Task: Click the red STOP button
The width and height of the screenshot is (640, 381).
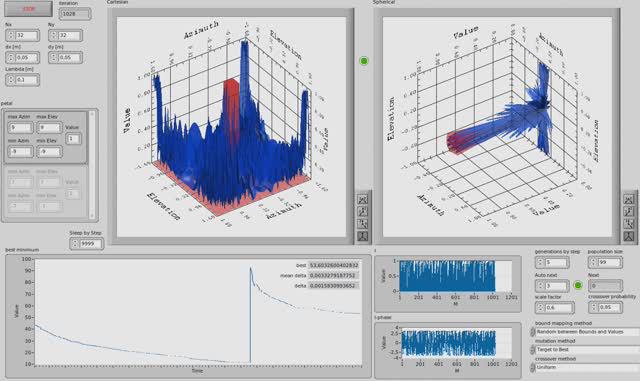Action: pyautogui.click(x=28, y=9)
